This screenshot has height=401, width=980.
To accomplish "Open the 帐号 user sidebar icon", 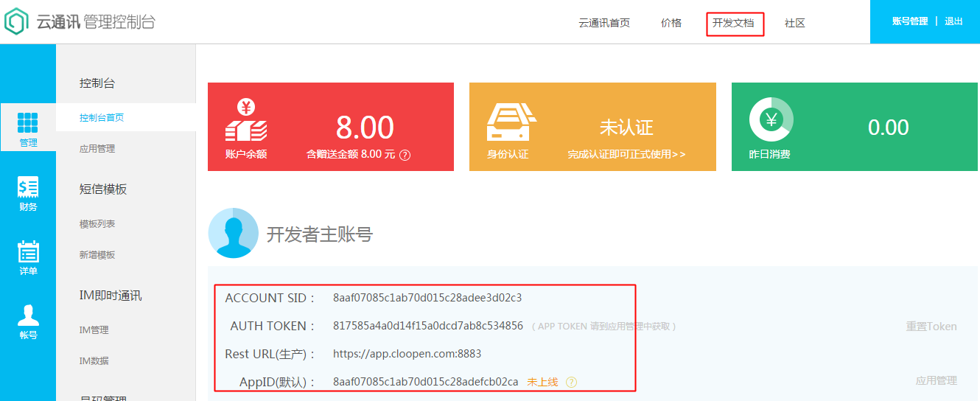I will tap(28, 315).
